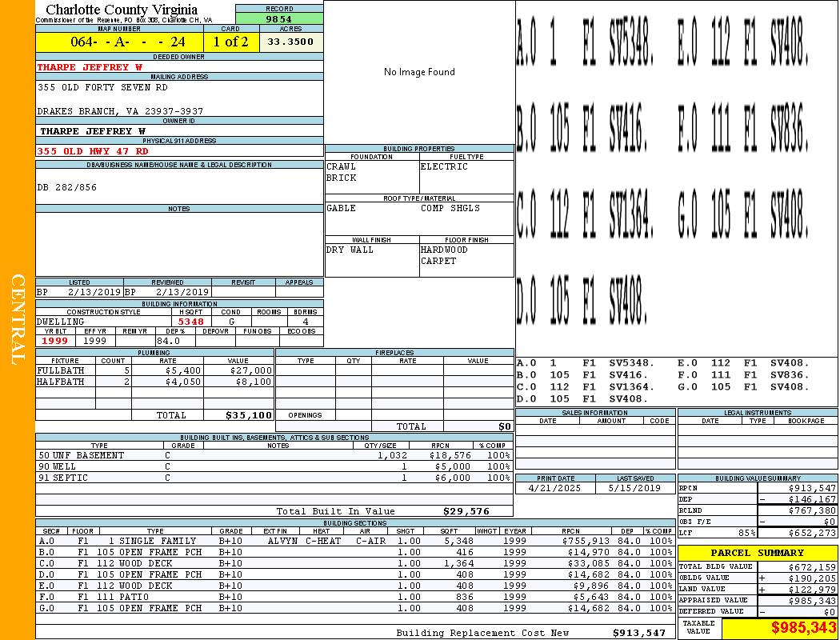Select the Charlotte County Virginia title
Viewport: 840px width, 640px height.
tap(122, 10)
